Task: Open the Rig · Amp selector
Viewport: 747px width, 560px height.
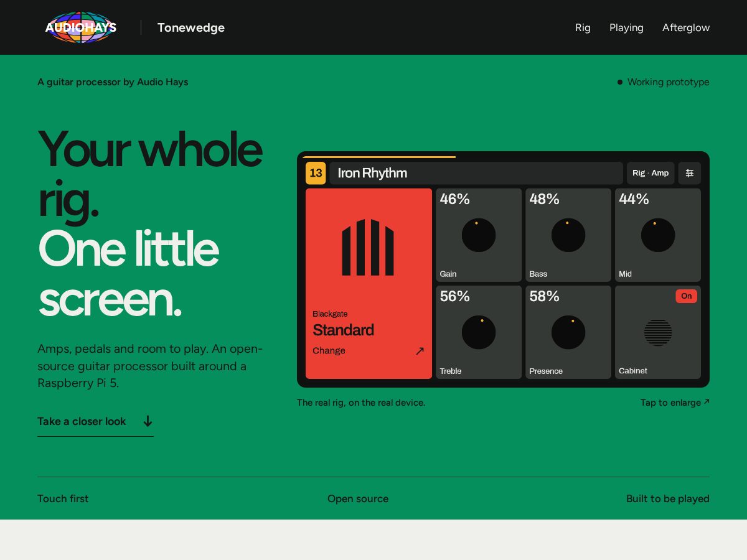Action: click(x=651, y=173)
